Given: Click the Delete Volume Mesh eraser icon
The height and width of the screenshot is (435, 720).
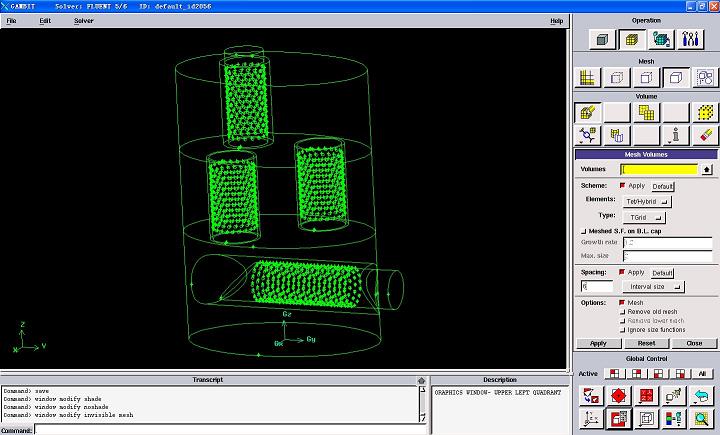Looking at the screenshot, I should (x=705, y=134).
